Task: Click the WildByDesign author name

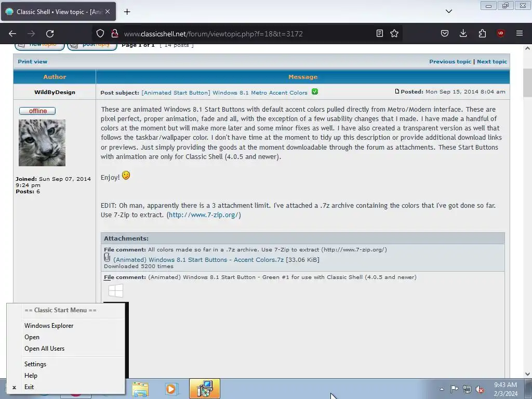Action: click(55, 92)
